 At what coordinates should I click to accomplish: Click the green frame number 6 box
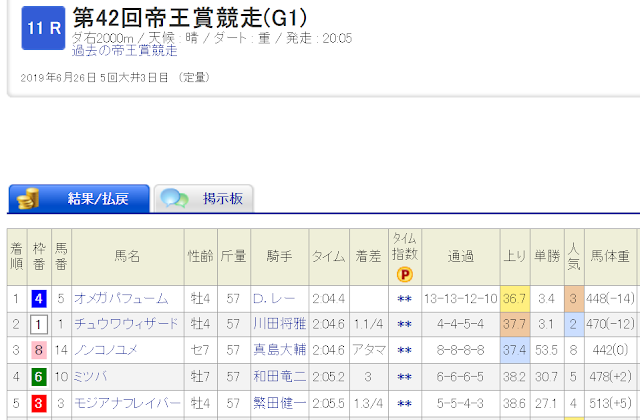coord(39,377)
